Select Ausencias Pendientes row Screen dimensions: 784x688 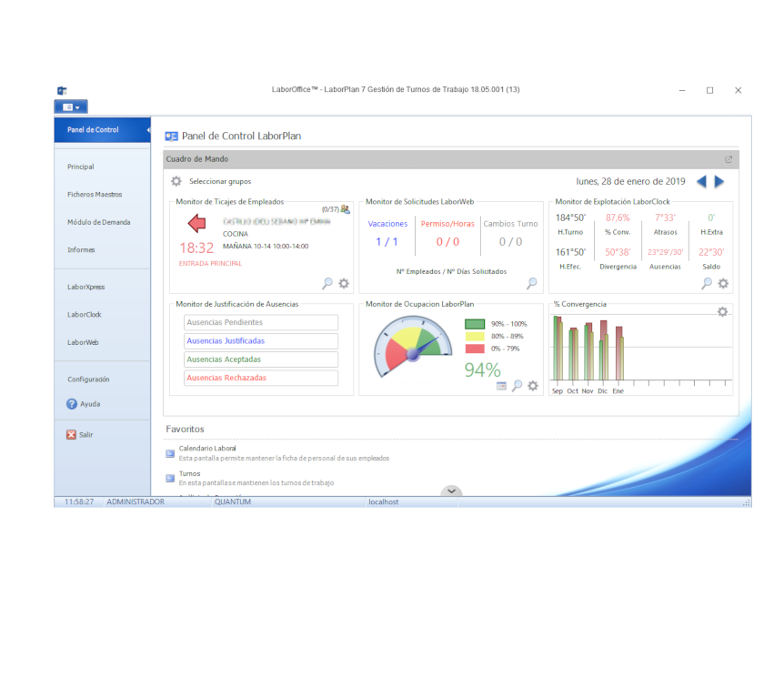(261, 322)
